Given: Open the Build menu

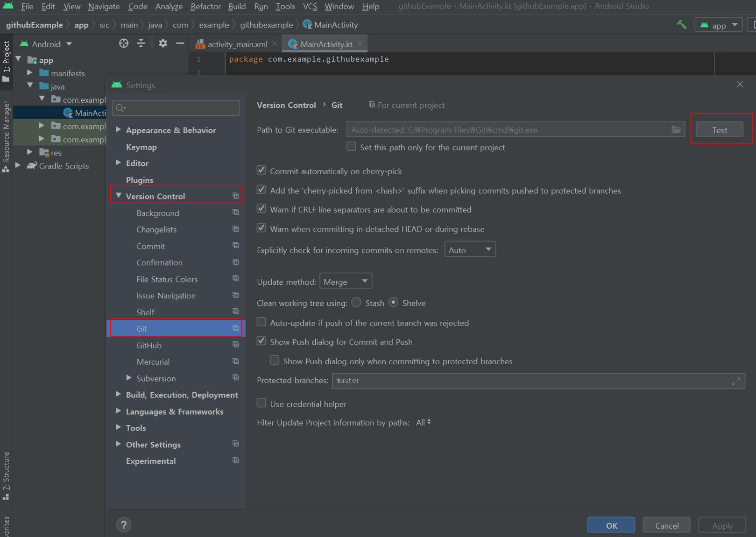Looking at the screenshot, I should click(237, 7).
